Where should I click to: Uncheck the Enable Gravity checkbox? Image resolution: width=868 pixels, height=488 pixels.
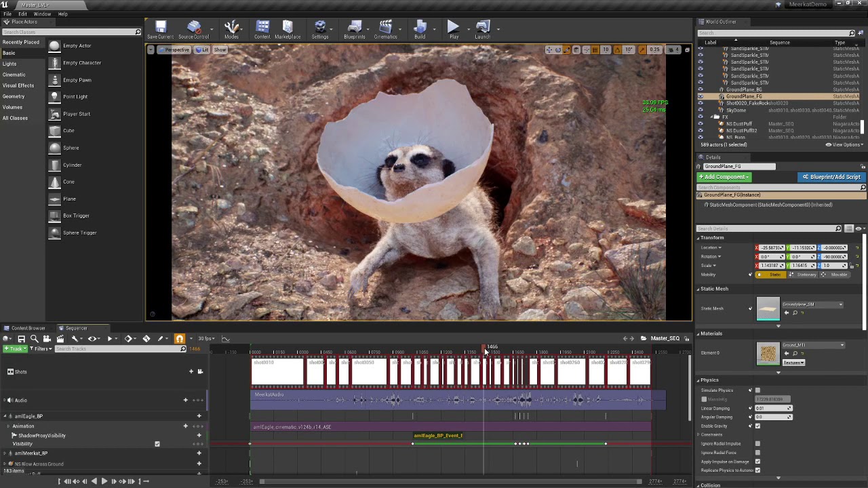(757, 426)
